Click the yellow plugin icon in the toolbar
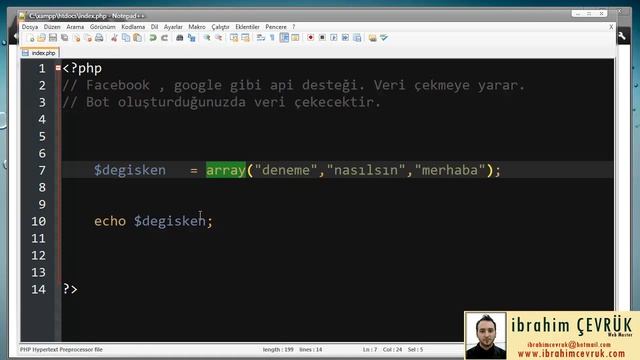Viewport: 640px width, 360px height. [x=372, y=38]
